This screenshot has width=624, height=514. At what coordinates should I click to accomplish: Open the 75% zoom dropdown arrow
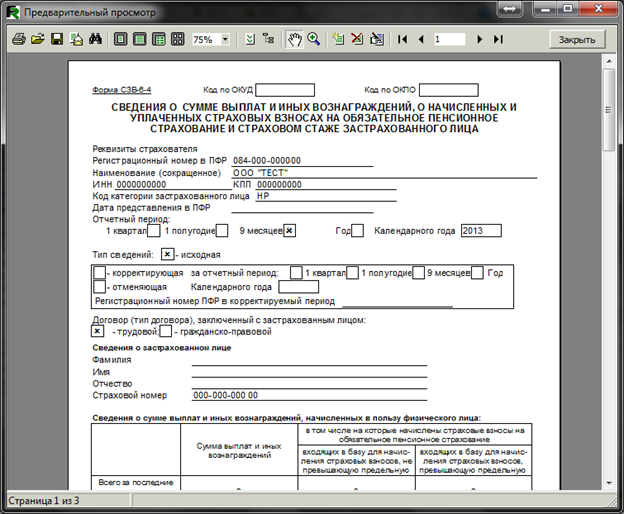225,39
